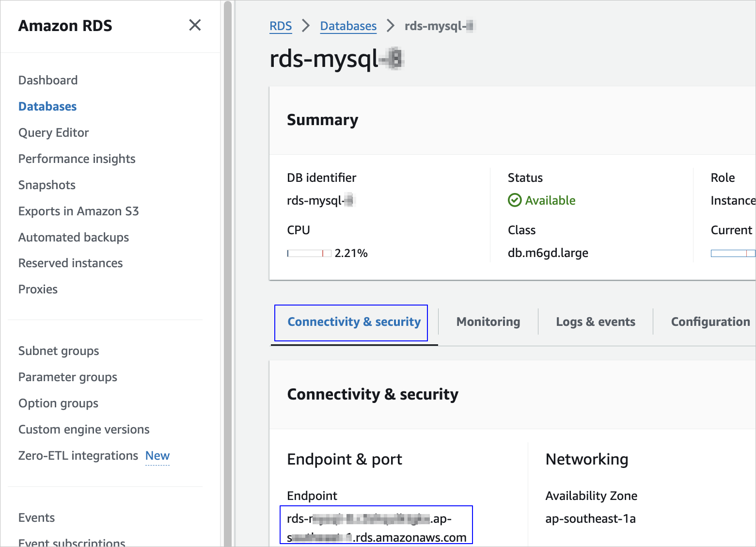This screenshot has height=547, width=756.
Task: Click the Databases breadcrumb link
Action: [x=348, y=26]
